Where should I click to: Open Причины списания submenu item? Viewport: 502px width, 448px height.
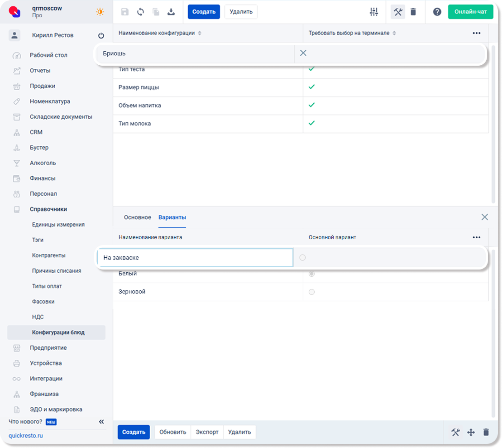click(x=56, y=270)
